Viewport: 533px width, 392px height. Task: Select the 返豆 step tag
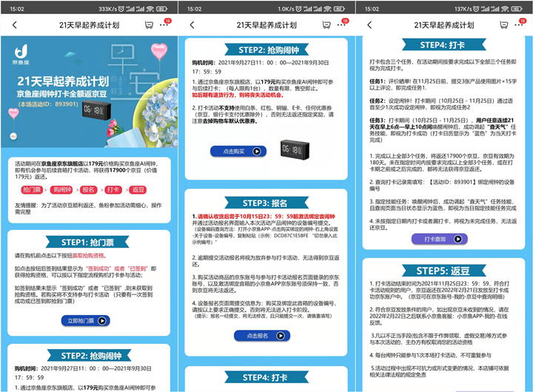(138, 190)
